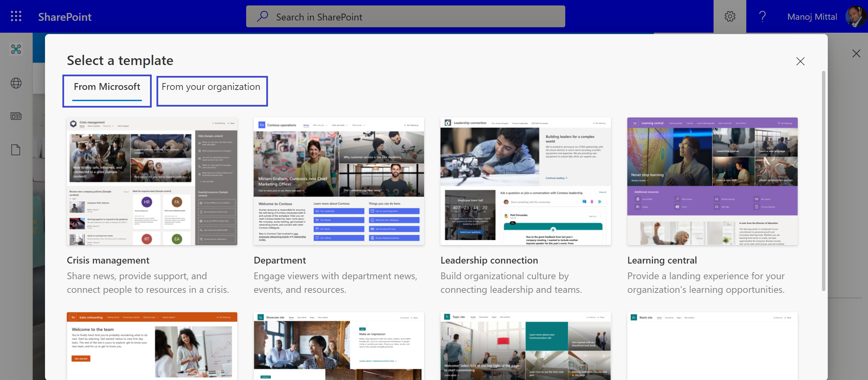Select the teal crossed icon at sidebar top
This screenshot has height=380, width=868.
[x=16, y=49]
